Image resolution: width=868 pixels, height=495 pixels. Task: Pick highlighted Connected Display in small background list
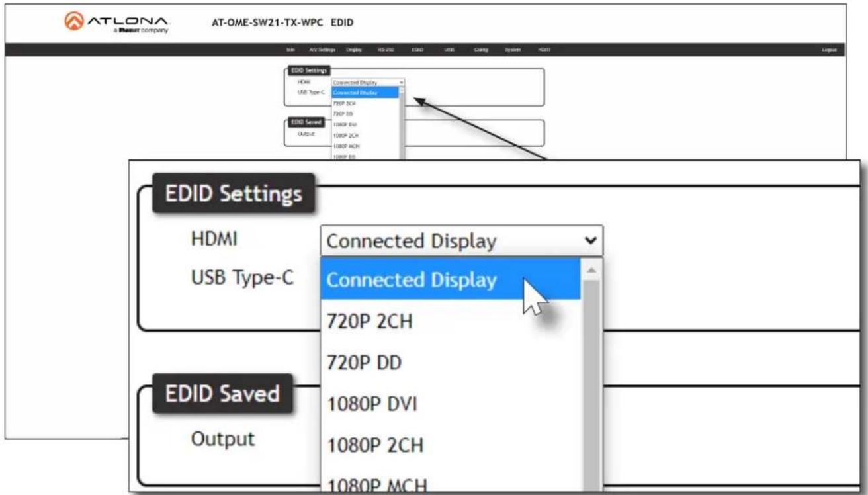pos(366,93)
